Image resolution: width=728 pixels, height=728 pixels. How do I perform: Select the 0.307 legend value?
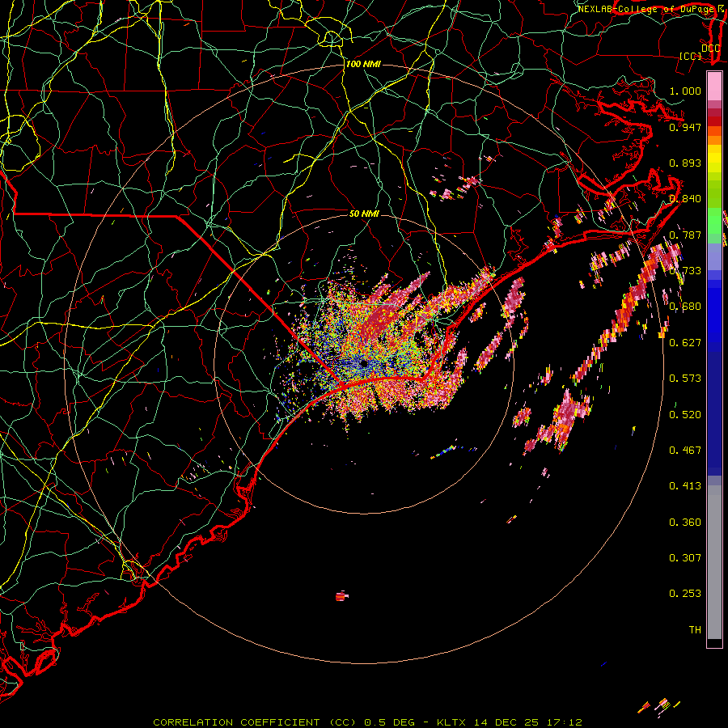pyautogui.click(x=685, y=558)
